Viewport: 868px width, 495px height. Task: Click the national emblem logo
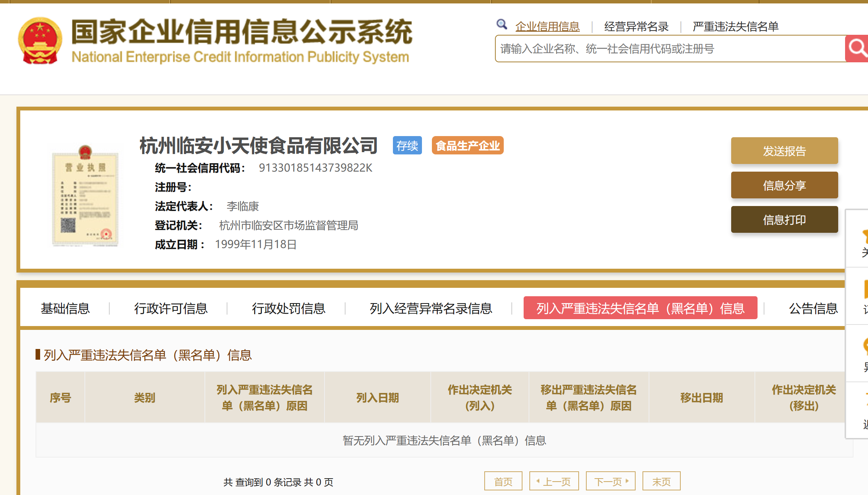pos(40,41)
